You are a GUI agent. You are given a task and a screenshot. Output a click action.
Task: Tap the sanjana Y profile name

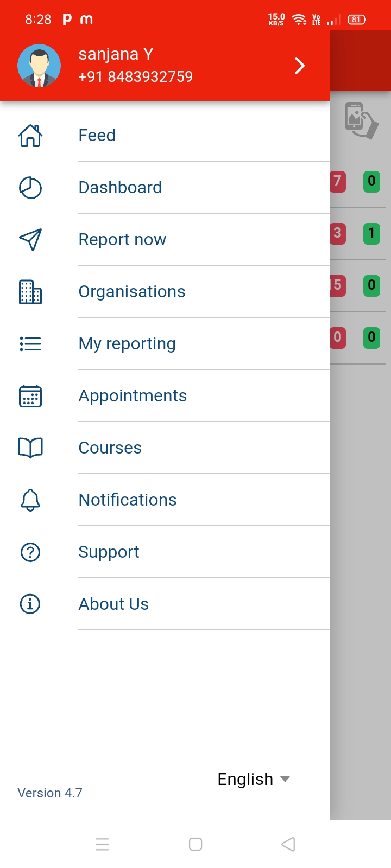click(x=116, y=54)
